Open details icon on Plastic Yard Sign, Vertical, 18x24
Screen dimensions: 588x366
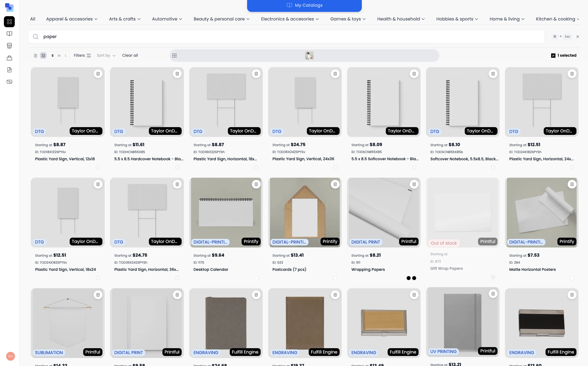(x=98, y=184)
